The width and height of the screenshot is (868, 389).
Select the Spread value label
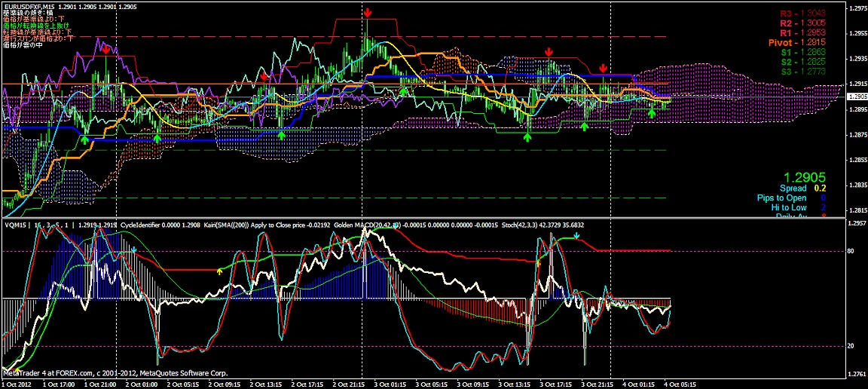coord(793,188)
